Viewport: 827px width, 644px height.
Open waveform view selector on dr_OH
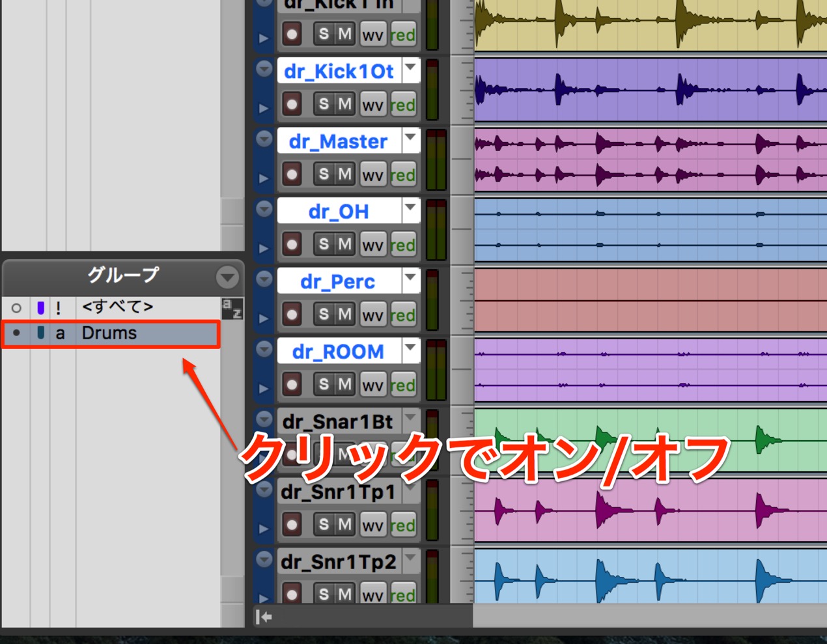[373, 245]
